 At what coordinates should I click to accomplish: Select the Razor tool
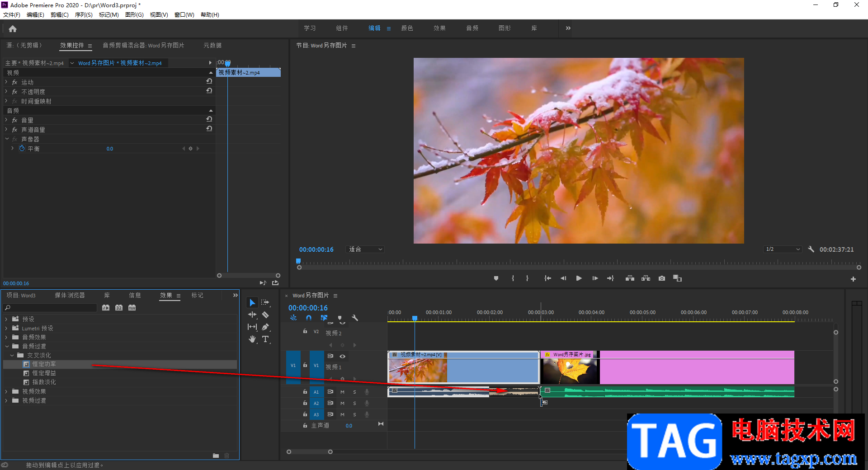[265, 315]
